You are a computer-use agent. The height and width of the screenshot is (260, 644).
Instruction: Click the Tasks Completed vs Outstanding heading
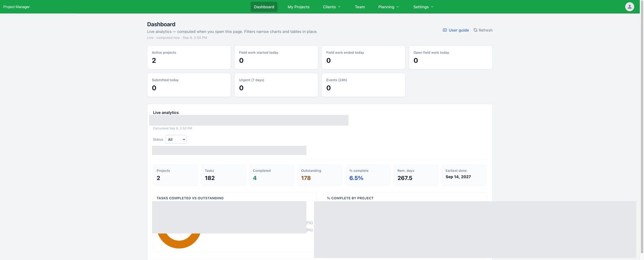coord(190,198)
